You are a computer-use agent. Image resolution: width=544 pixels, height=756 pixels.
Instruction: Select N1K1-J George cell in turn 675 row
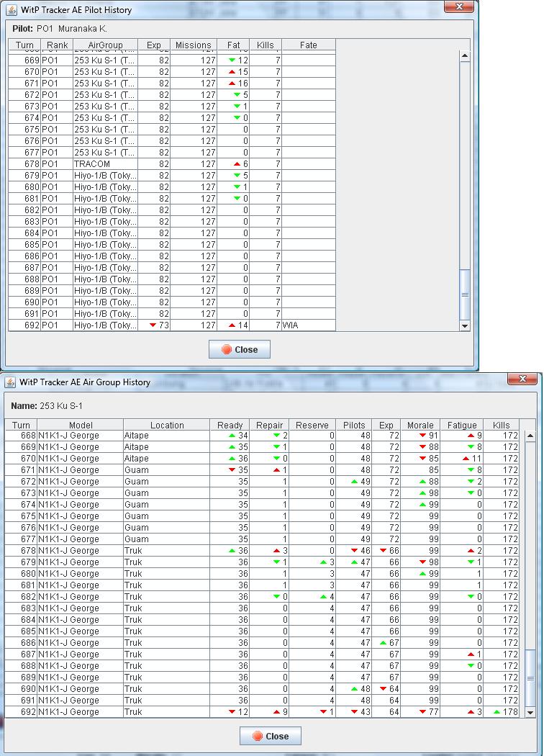(x=81, y=516)
